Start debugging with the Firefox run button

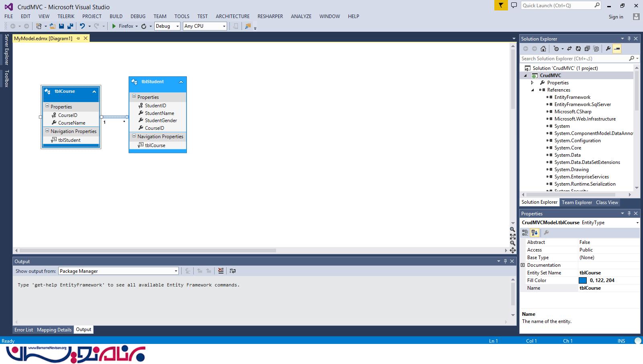click(x=123, y=26)
